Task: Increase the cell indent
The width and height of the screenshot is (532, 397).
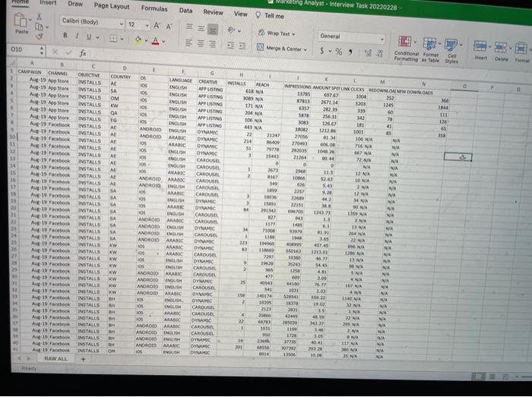Action: click(242, 46)
